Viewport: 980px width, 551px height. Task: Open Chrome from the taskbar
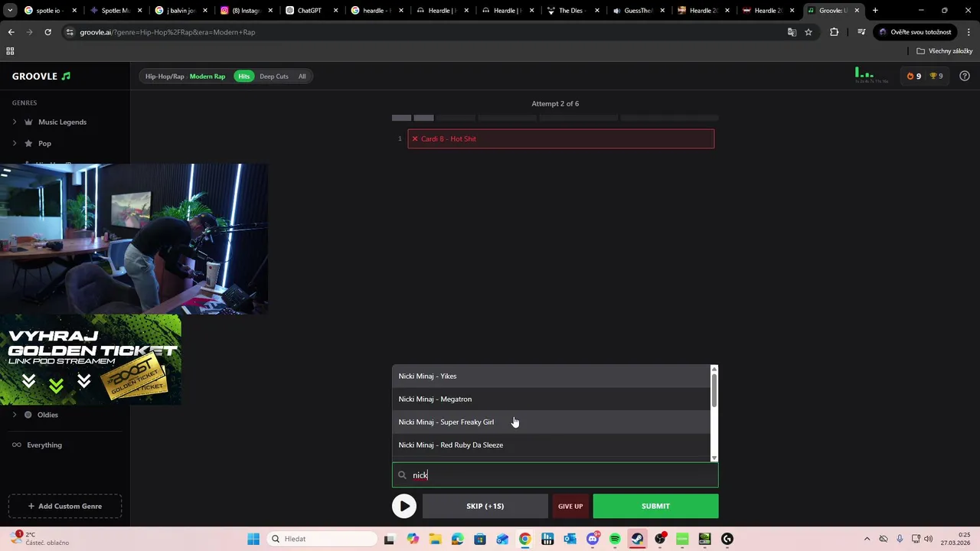[x=524, y=539]
